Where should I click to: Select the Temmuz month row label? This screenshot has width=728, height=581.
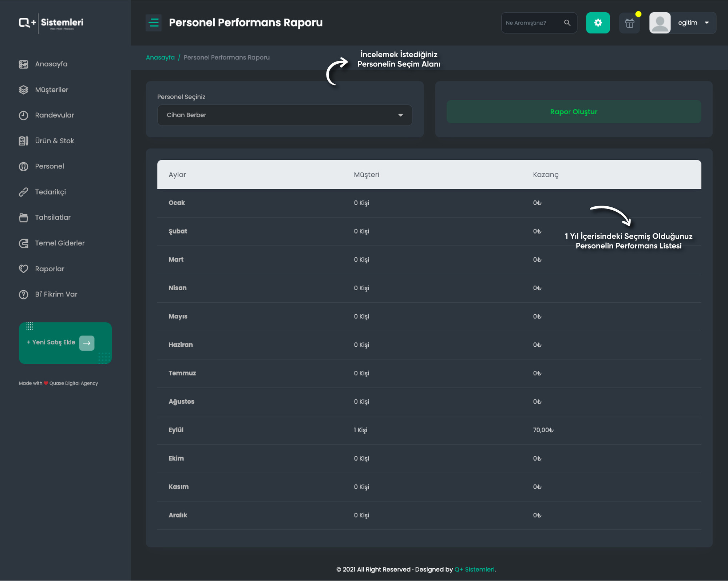182,373
